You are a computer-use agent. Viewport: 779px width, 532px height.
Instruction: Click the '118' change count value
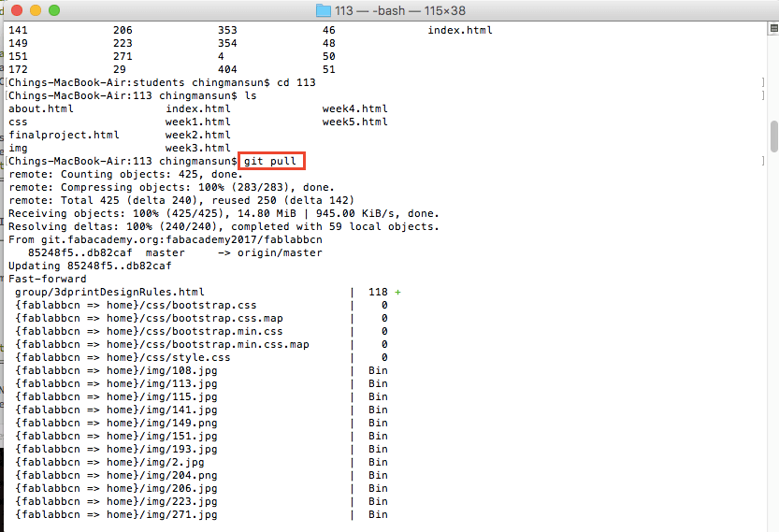(x=378, y=292)
